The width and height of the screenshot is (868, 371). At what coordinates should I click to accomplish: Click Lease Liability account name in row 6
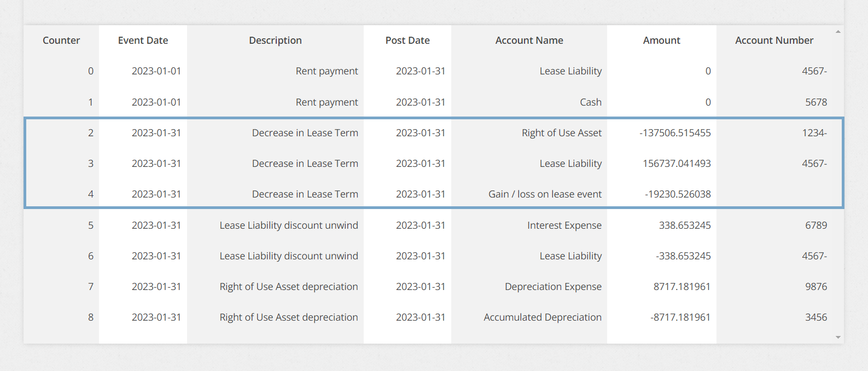click(570, 256)
